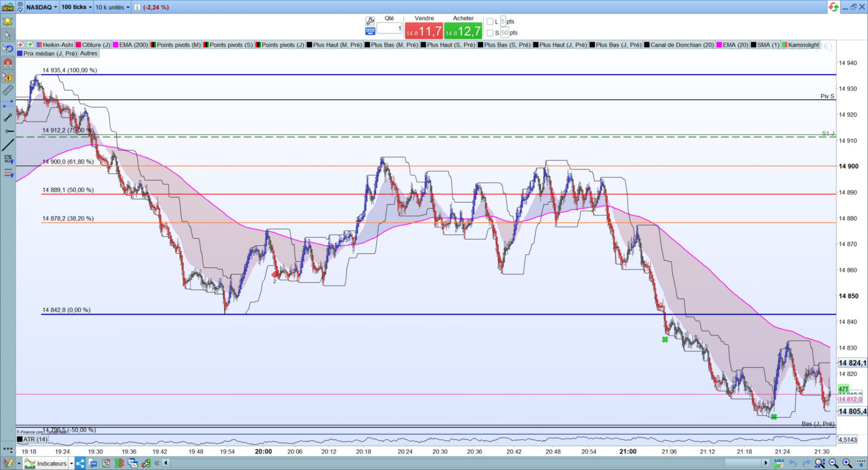The width and height of the screenshot is (868, 470).
Task: Click the red down-arrow indicator icon
Action: [21, 44]
